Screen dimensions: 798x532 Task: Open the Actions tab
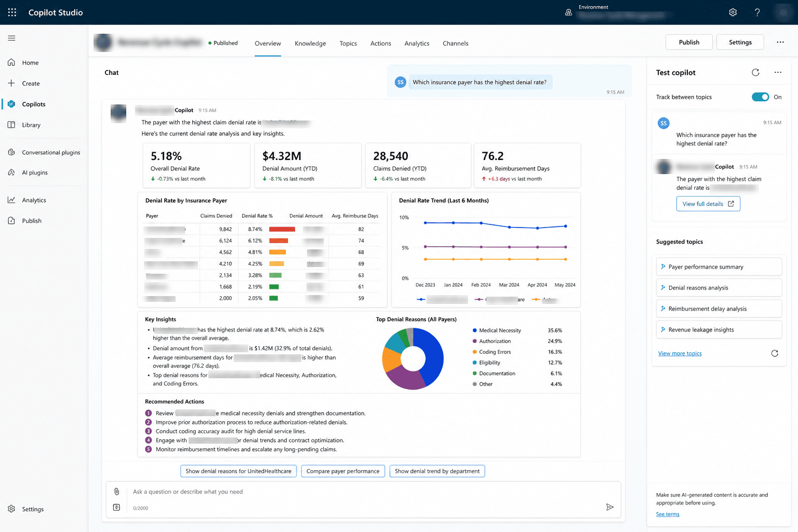381,44
